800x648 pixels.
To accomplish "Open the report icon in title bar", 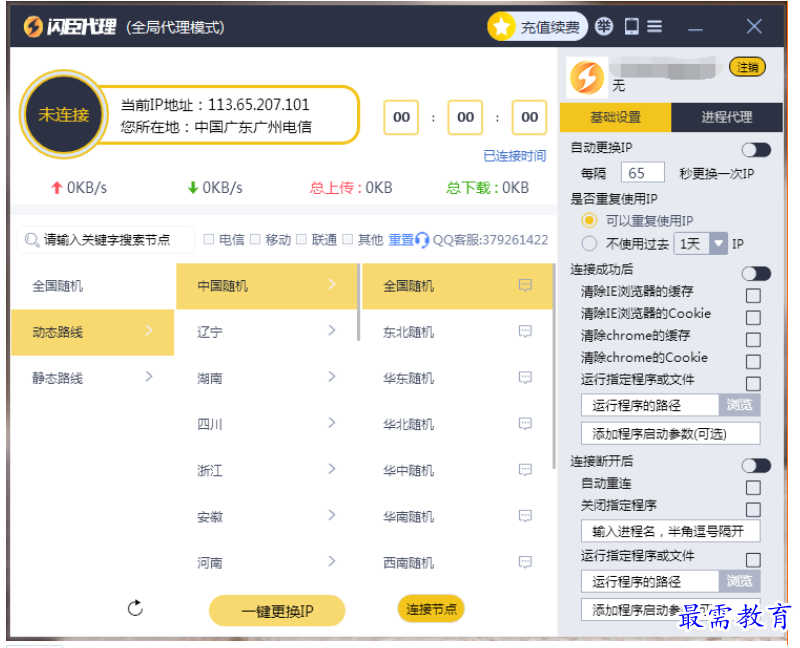I will point(604,26).
